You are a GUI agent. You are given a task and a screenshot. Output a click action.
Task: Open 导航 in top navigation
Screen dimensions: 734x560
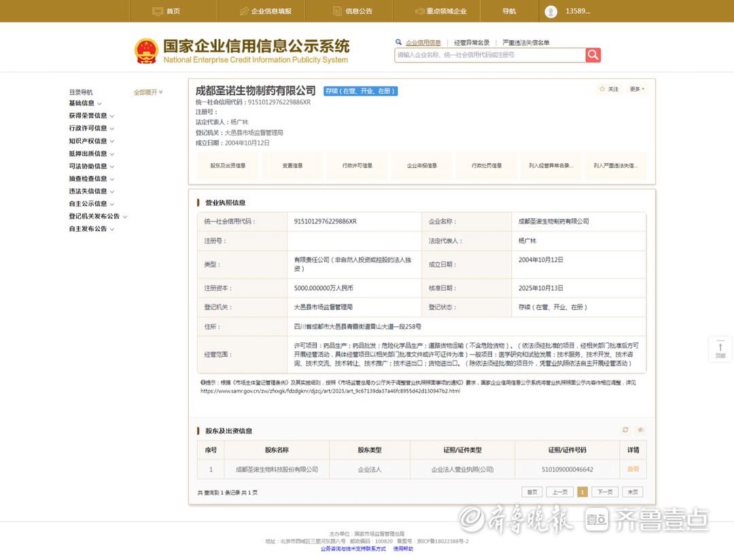click(x=509, y=12)
